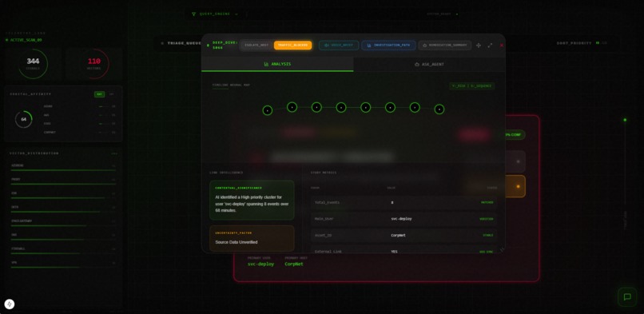The height and width of the screenshot is (314, 644).
Task: Click the Main_User label in metrics table
Action: point(324,219)
